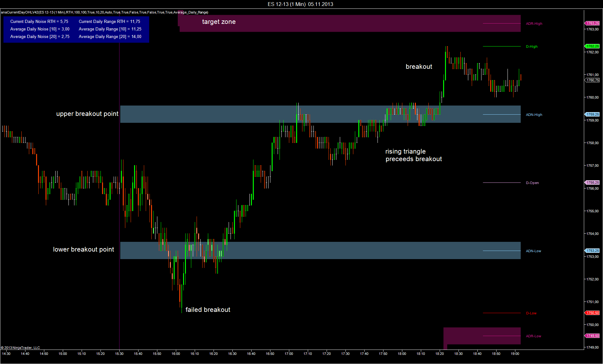Select the Average Daily Range [10] = 11,25 line

pyautogui.click(x=110, y=29)
